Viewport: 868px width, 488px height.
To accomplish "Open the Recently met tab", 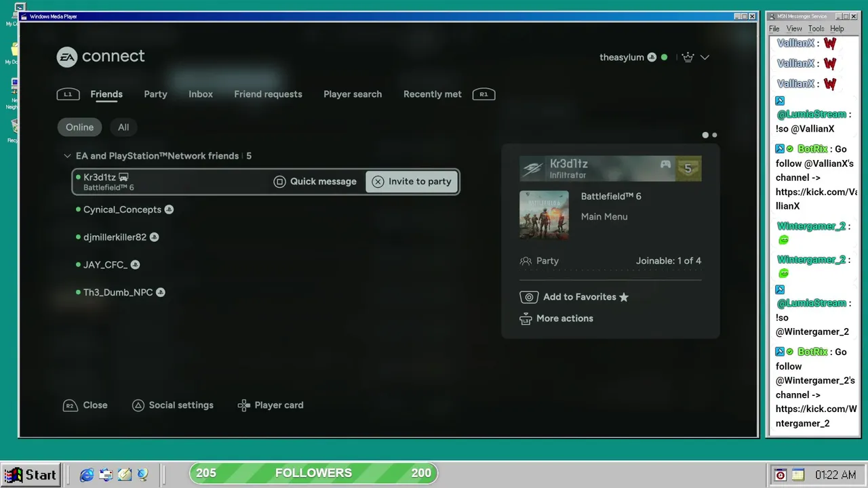I will tap(433, 94).
